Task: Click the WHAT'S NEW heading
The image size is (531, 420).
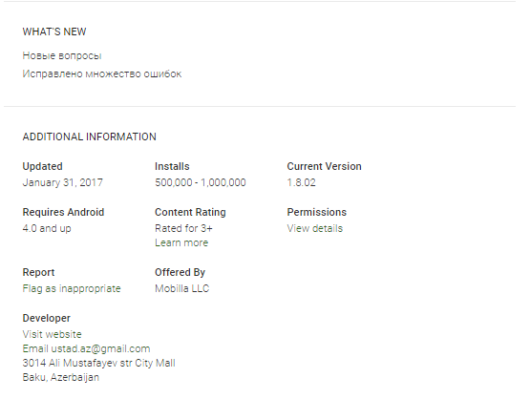Action: pos(54,31)
